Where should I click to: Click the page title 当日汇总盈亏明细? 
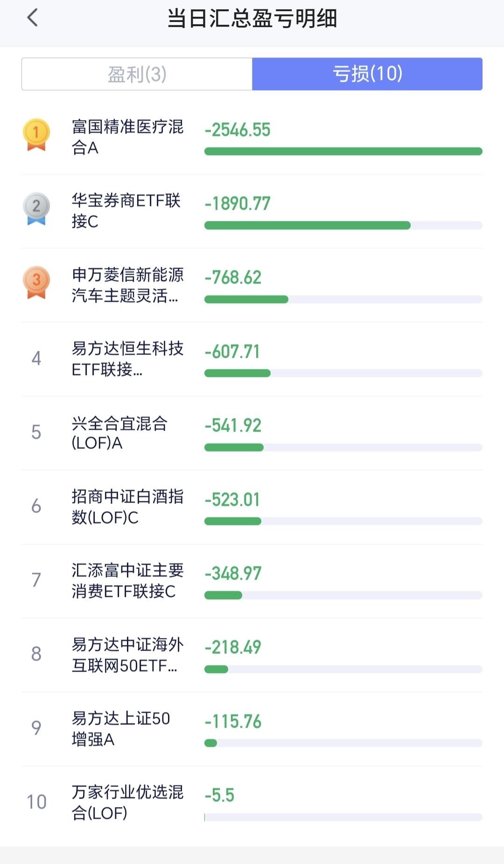(x=252, y=19)
